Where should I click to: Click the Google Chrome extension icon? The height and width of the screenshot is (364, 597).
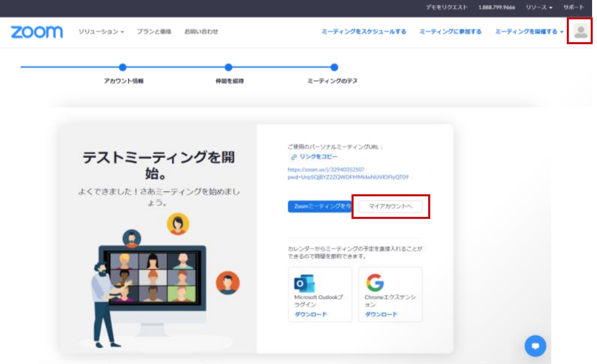click(x=375, y=283)
